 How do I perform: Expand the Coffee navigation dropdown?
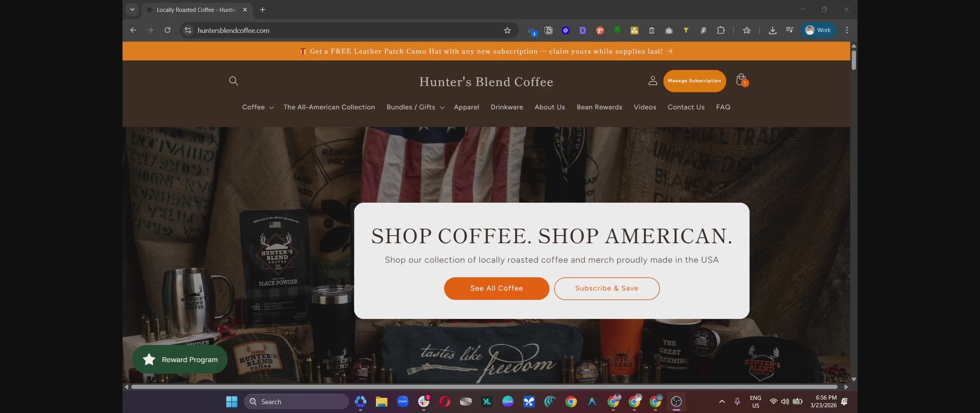[258, 107]
